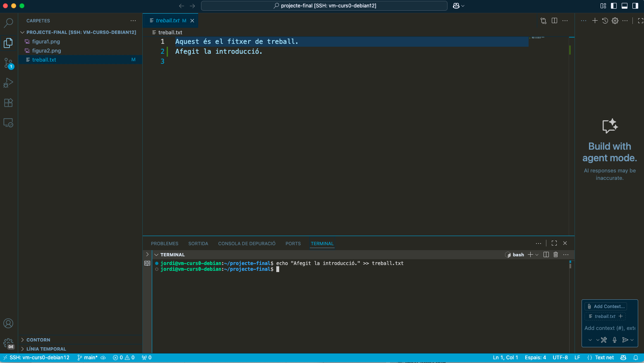Open more editor actions menu
This screenshot has width=644, height=363.
[565, 21]
